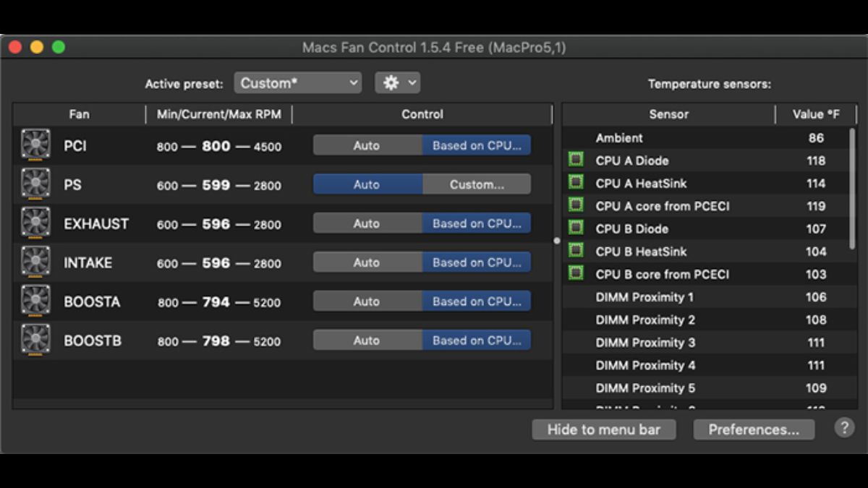Click the PCI fan name
The width and height of the screenshot is (868, 488).
point(75,145)
